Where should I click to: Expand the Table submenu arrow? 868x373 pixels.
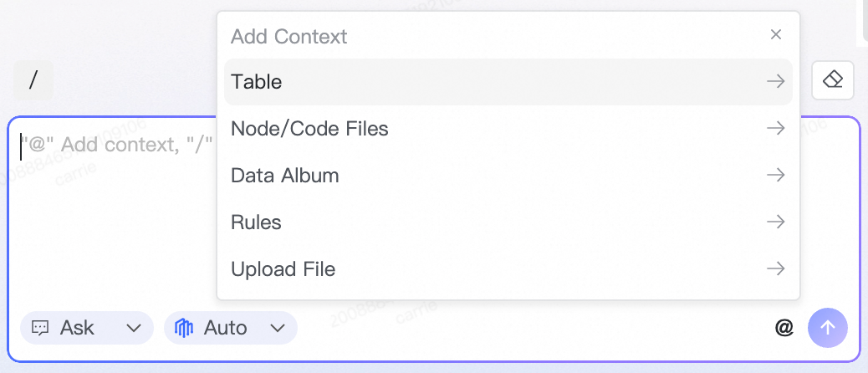(775, 82)
